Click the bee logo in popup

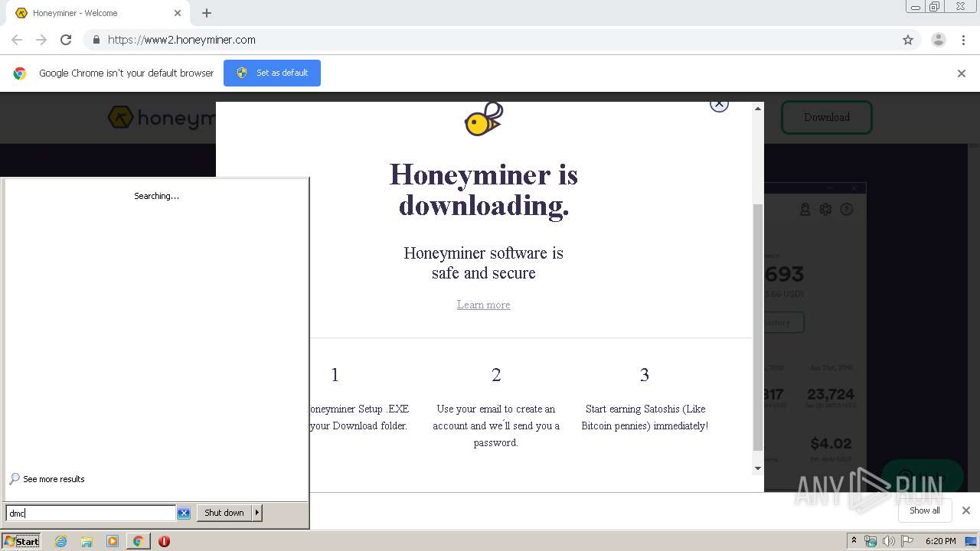[484, 119]
